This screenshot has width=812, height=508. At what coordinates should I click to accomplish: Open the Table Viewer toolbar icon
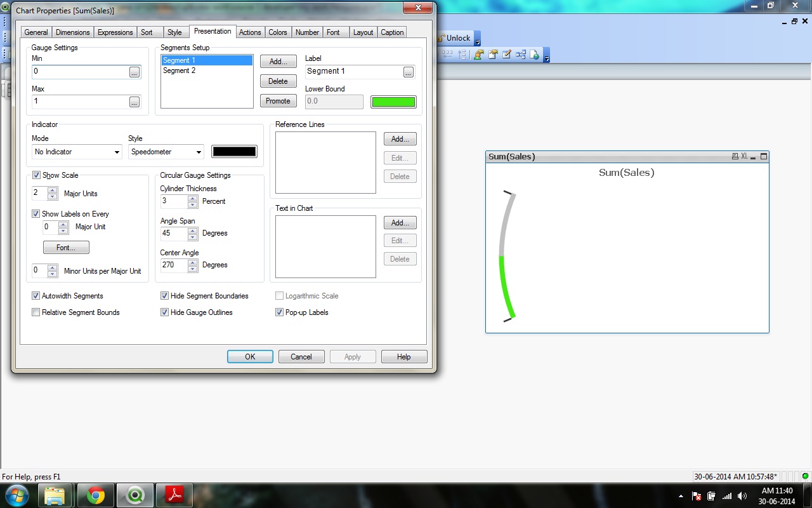pos(520,55)
